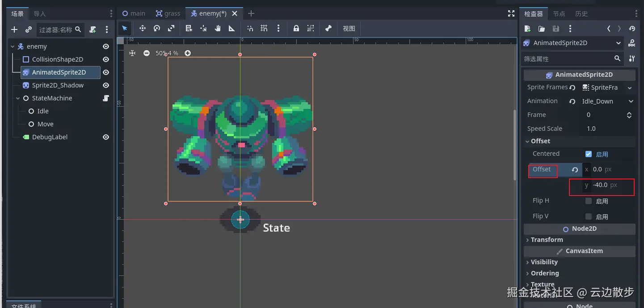Image resolution: width=644 pixels, height=308 pixels.
Task: Open the 节点 tab in inspector dock
Action: [x=559, y=14]
